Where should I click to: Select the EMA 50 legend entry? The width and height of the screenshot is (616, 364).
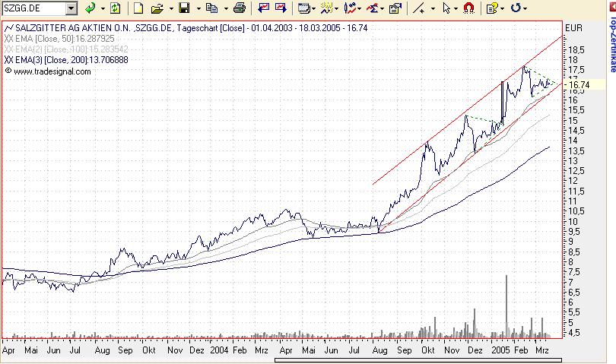[59, 39]
